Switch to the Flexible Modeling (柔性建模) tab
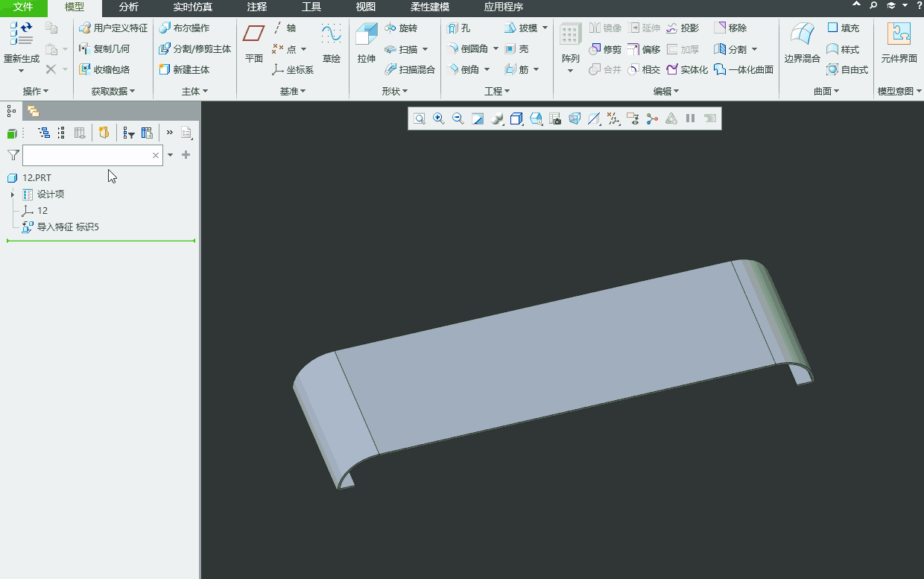 pyautogui.click(x=430, y=7)
